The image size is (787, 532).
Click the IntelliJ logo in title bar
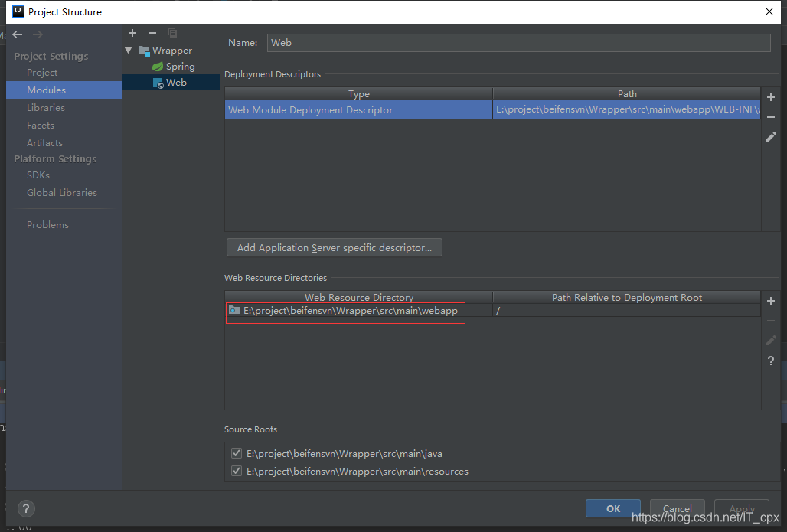(18, 11)
